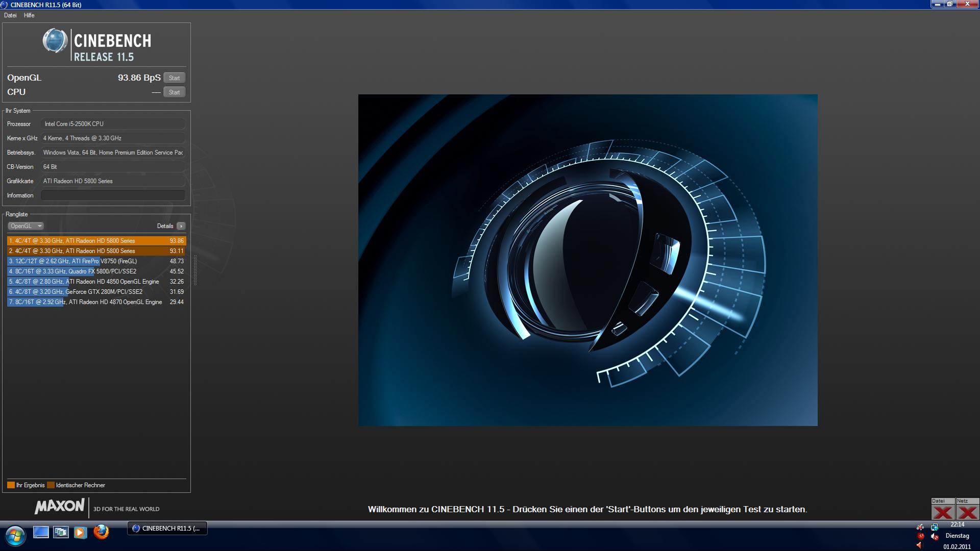Click the network connection tray icon
The image size is (980, 551).
coord(934,527)
